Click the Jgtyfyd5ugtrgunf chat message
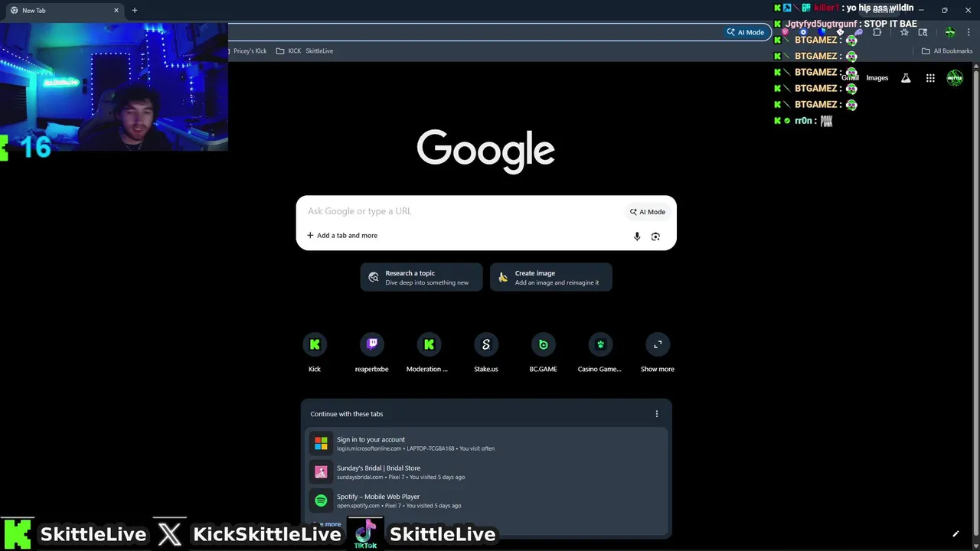 click(845, 24)
